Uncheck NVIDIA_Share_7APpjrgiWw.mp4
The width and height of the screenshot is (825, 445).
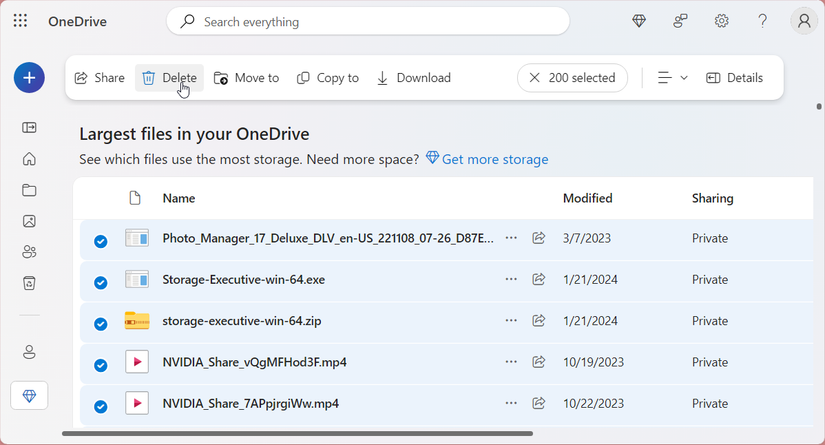[x=100, y=407]
